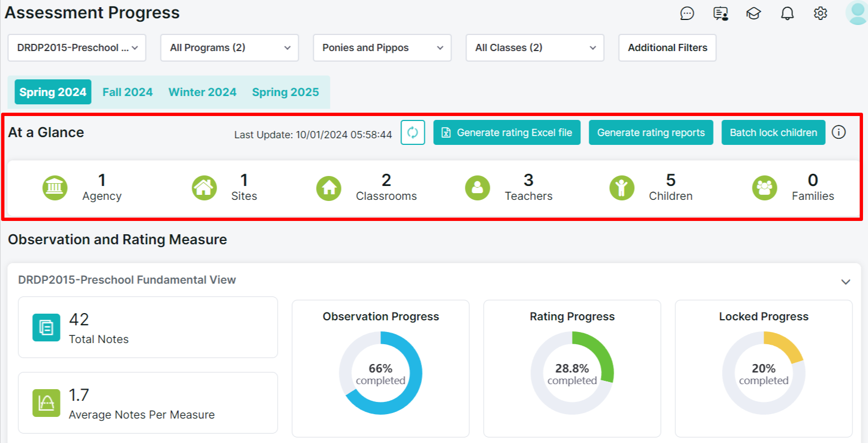Open the DRDP2015-Preschool framework dropdown

(77, 48)
